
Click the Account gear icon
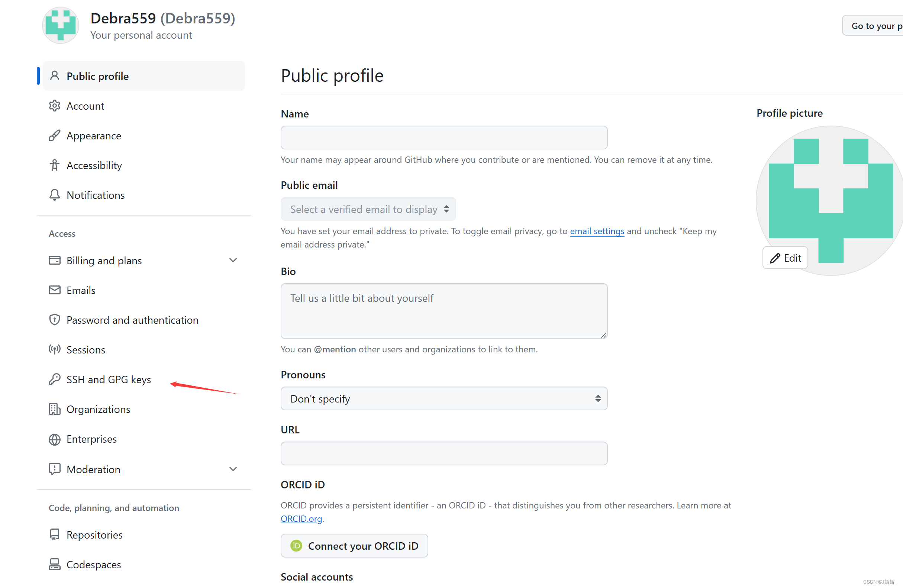click(x=54, y=106)
